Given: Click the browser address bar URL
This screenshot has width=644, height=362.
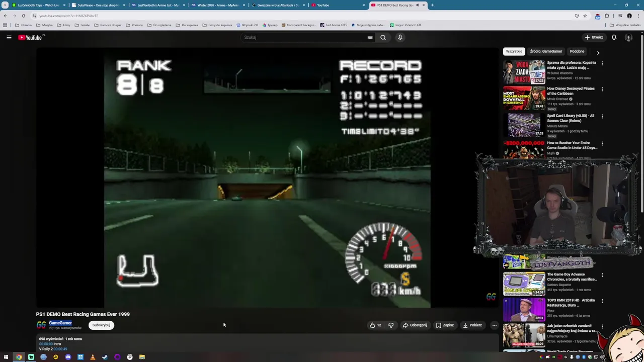Looking at the screenshot, I should click(x=68, y=16).
